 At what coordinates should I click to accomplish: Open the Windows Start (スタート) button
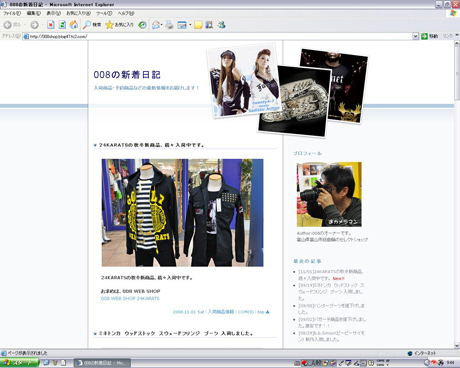click(19, 363)
